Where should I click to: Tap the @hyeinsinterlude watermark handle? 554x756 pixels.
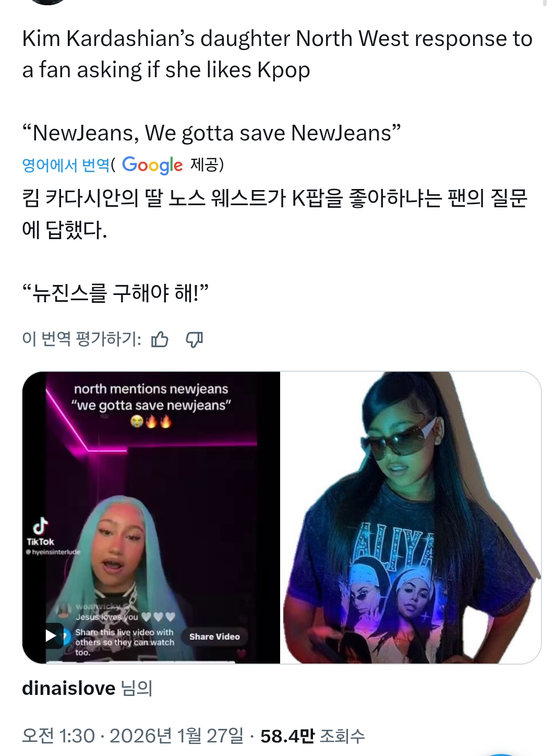pyautogui.click(x=53, y=552)
